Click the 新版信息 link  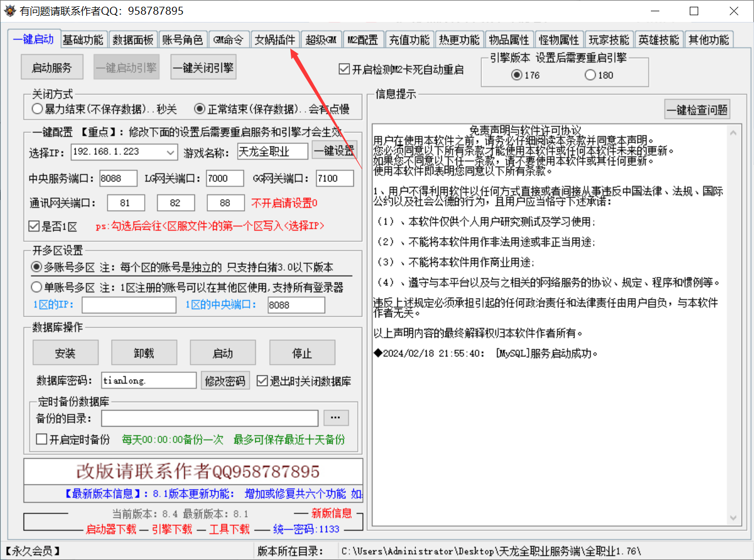[x=331, y=513]
